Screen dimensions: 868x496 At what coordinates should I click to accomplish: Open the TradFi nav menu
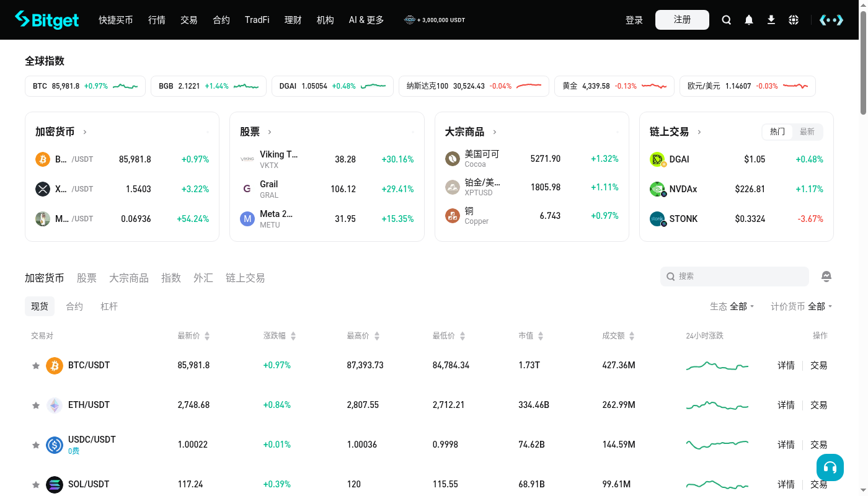[257, 20]
